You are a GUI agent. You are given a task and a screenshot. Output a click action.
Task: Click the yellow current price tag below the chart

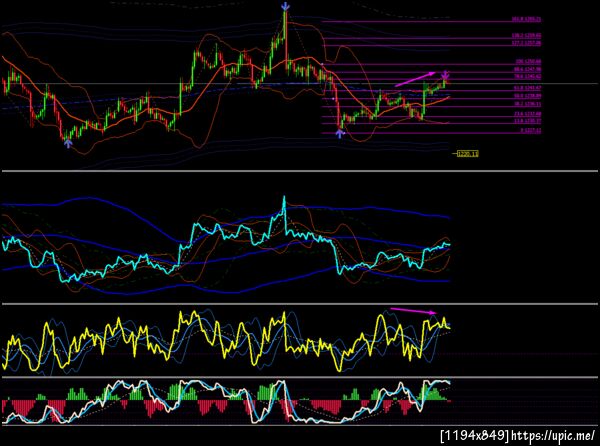click(468, 154)
